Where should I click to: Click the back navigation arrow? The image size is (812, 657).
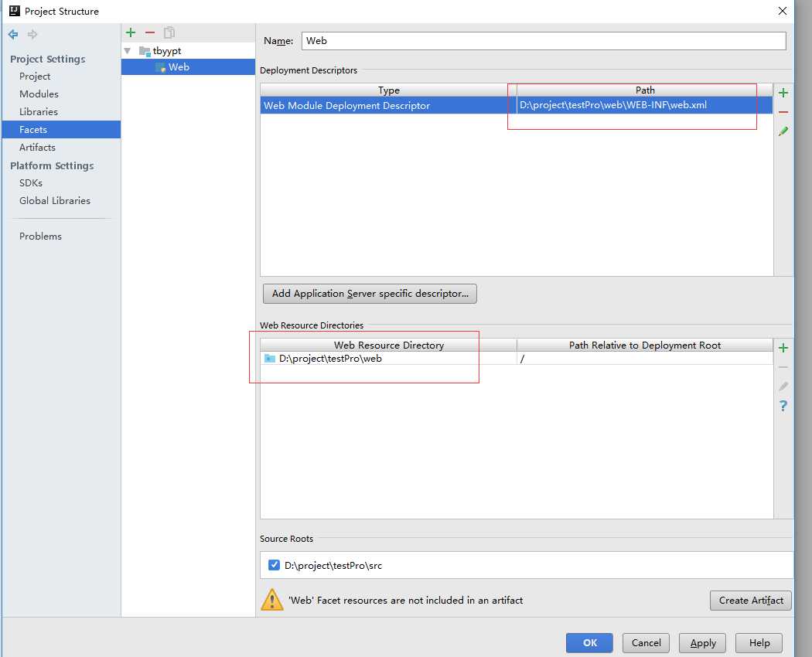13,34
